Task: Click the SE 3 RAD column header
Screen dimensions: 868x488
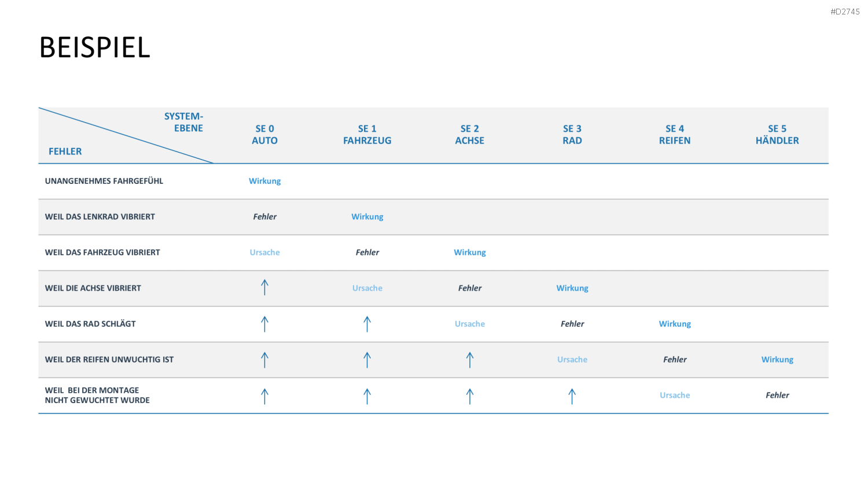Action: (x=572, y=135)
